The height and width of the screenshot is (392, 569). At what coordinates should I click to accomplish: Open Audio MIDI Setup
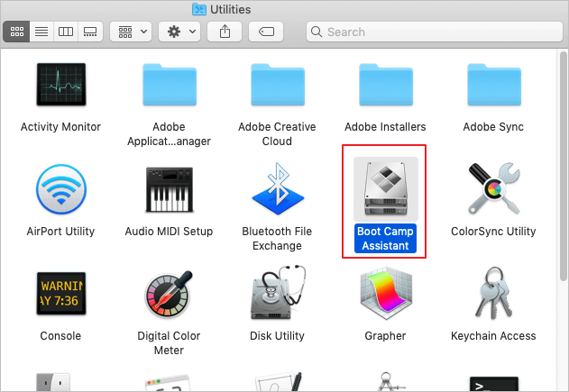click(x=169, y=191)
